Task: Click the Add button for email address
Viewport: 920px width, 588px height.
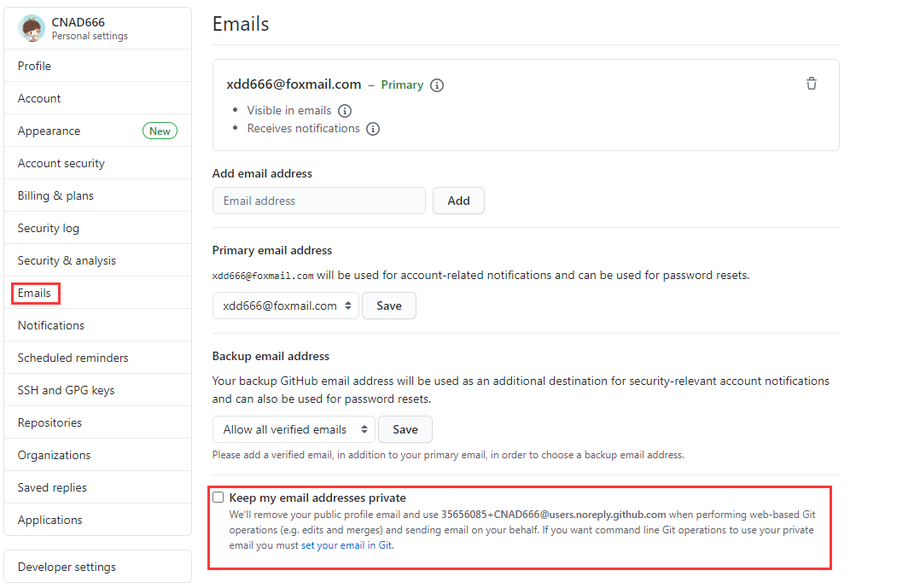Action: click(459, 201)
